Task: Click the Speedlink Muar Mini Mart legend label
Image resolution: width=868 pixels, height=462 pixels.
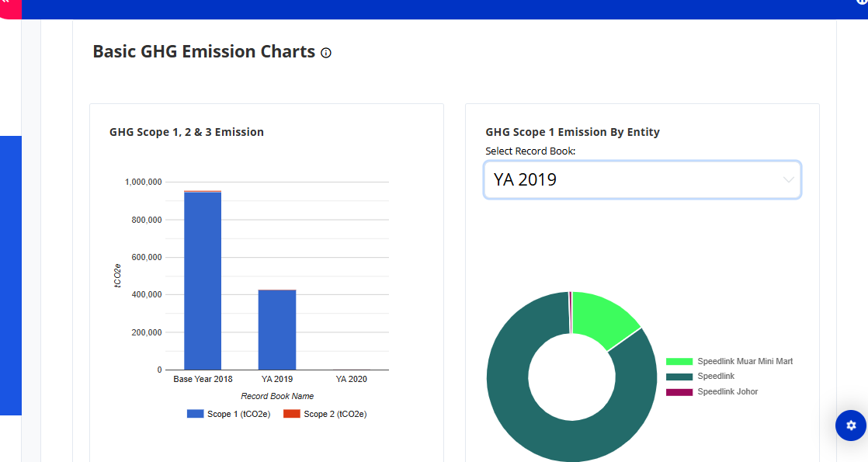Action: [745, 362]
